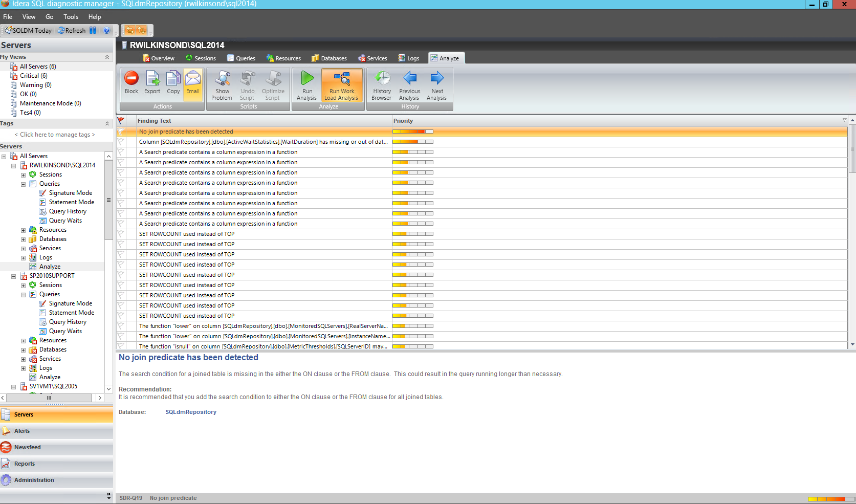This screenshot has height=504, width=856.
Task: Switch to the Queries tab
Action: coord(241,58)
